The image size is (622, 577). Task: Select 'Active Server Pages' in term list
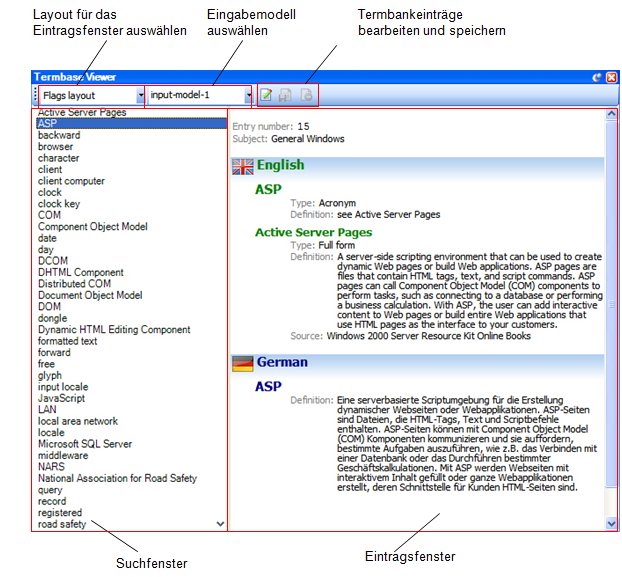pyautogui.click(x=82, y=112)
